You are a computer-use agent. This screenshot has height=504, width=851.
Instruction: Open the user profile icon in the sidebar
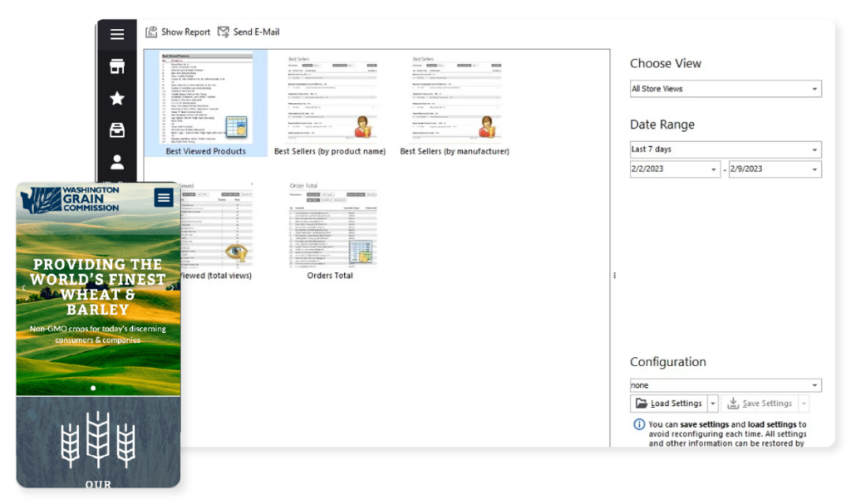click(116, 162)
